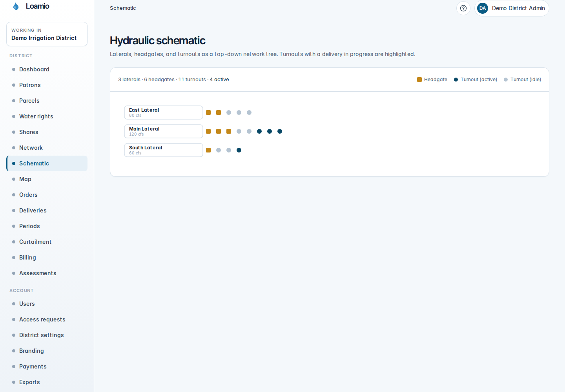Open District settings
This screenshot has height=392, width=565.
pyautogui.click(x=47, y=335)
